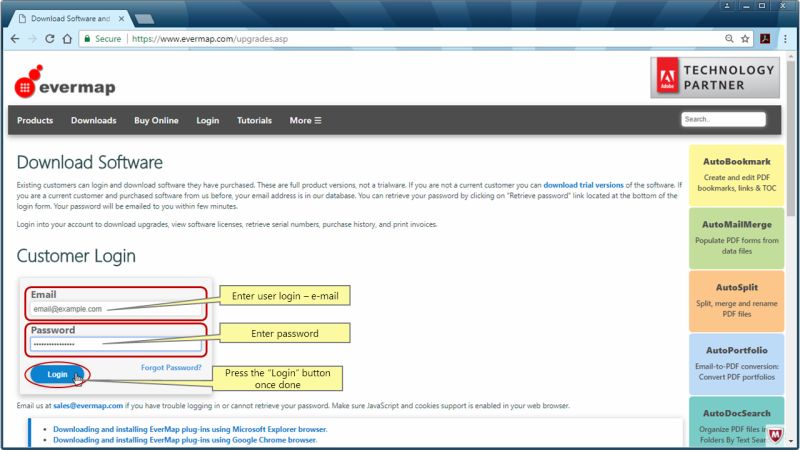
Task: Open Microsoft Explorer plug-in install guide link
Action: click(x=190, y=430)
